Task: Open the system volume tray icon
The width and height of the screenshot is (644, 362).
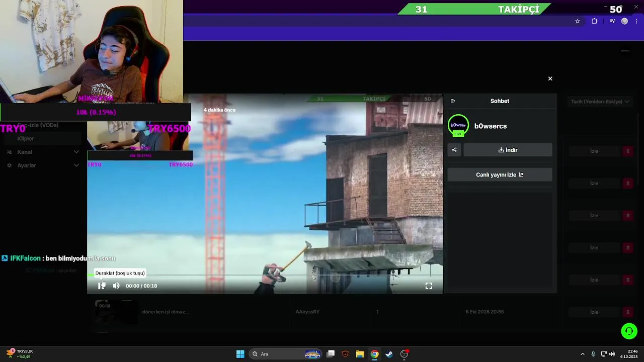Action: click(612, 354)
